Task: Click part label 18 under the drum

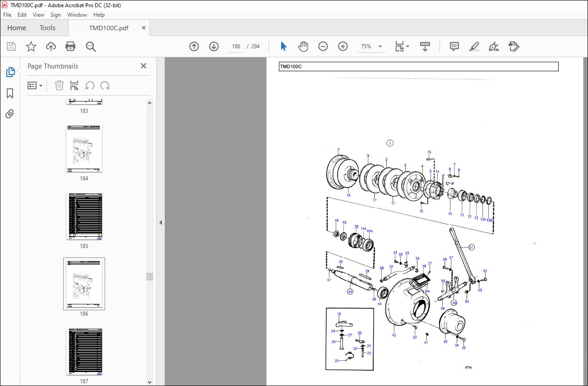Action: coord(348,195)
